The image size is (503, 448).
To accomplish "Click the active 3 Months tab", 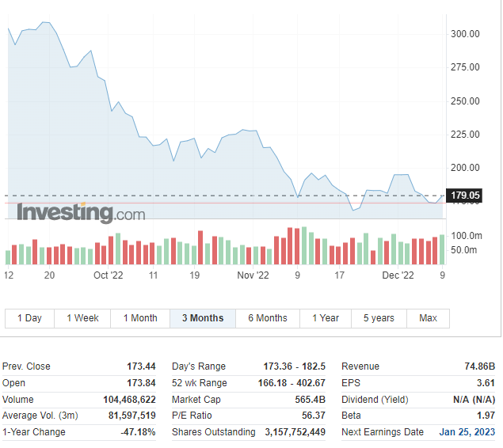I will point(203,318).
